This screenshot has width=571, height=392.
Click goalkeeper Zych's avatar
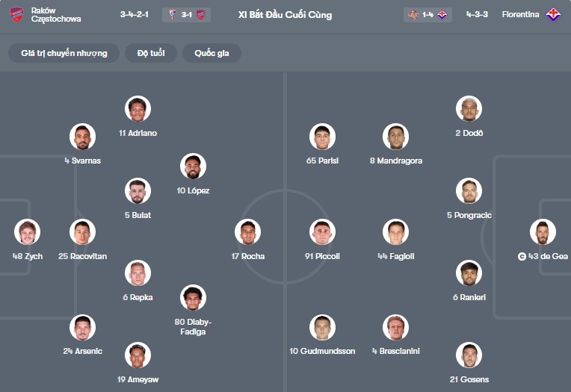pyautogui.click(x=28, y=232)
